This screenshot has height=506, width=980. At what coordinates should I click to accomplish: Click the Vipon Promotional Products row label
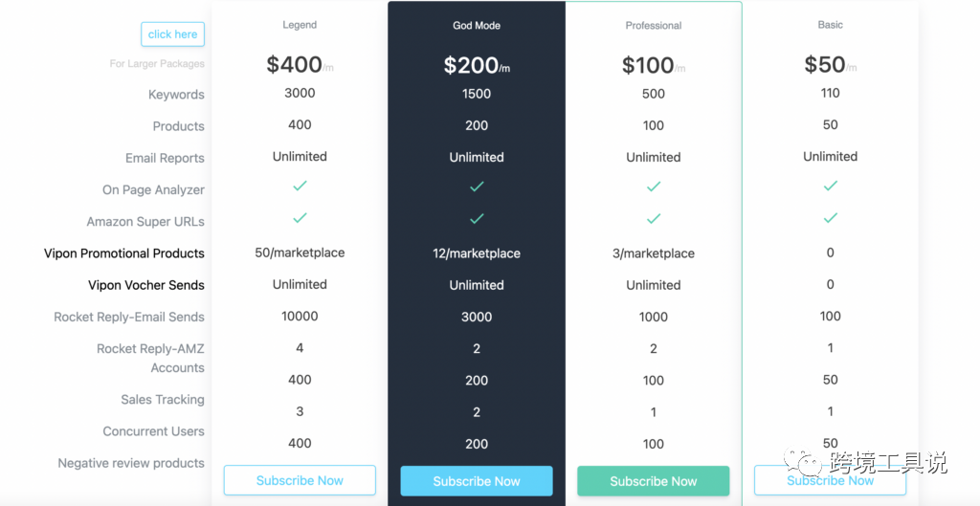tap(124, 253)
